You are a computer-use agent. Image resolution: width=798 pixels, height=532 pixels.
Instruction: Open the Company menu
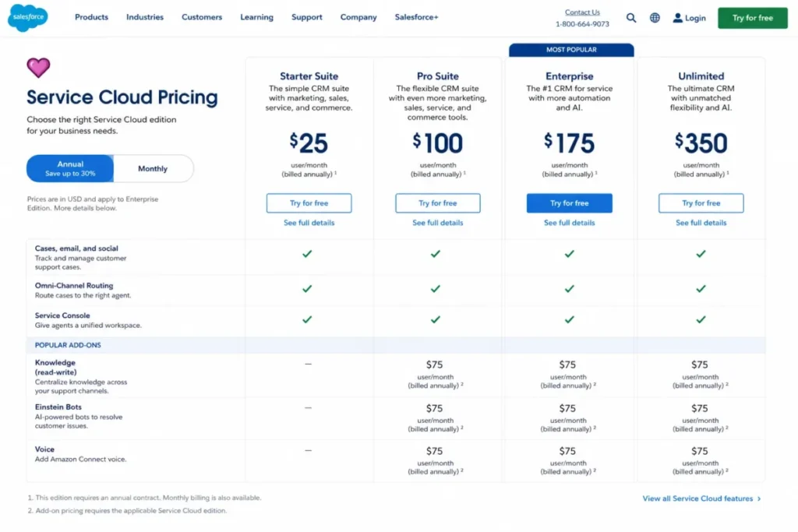[x=358, y=17]
